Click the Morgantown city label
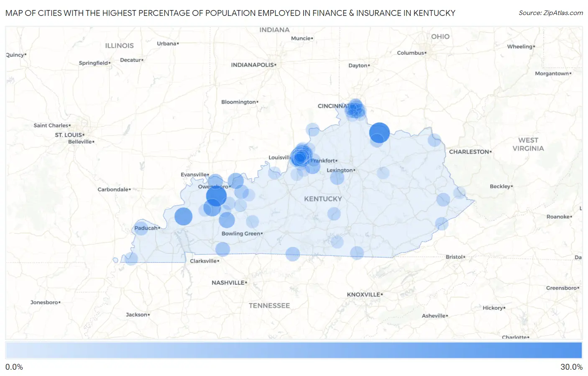This screenshot has width=588, height=376. [x=553, y=74]
